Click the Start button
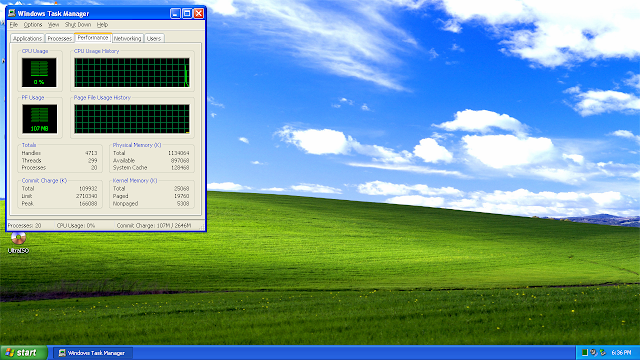The height and width of the screenshot is (360, 640). pos(24,353)
